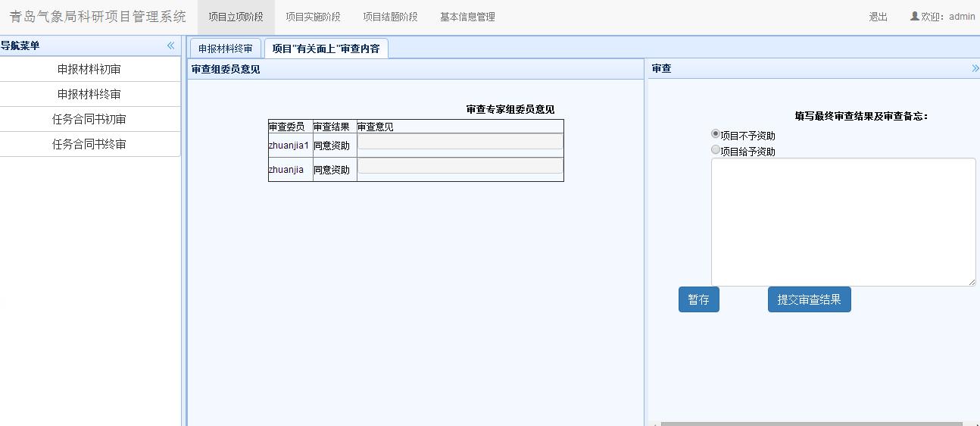
Task: Click the 退出 logout link
Action: pyautogui.click(x=879, y=17)
